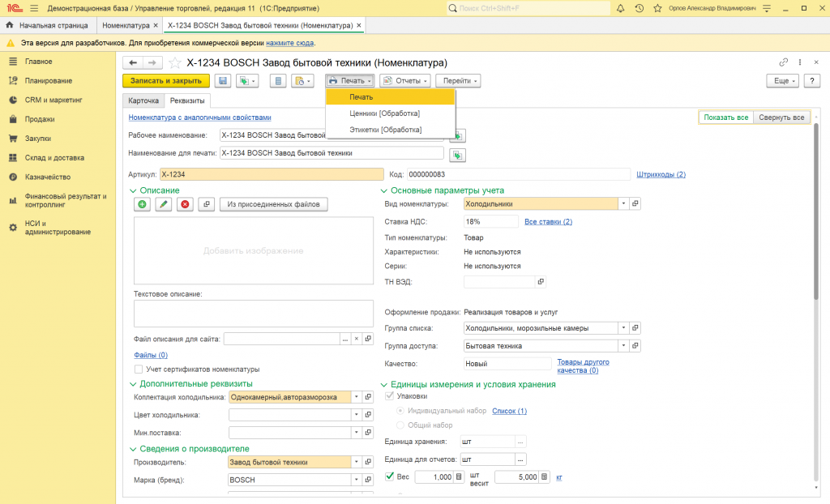The width and height of the screenshot is (830, 504).
Task: Click the red delete image icon
Action: pyautogui.click(x=185, y=204)
